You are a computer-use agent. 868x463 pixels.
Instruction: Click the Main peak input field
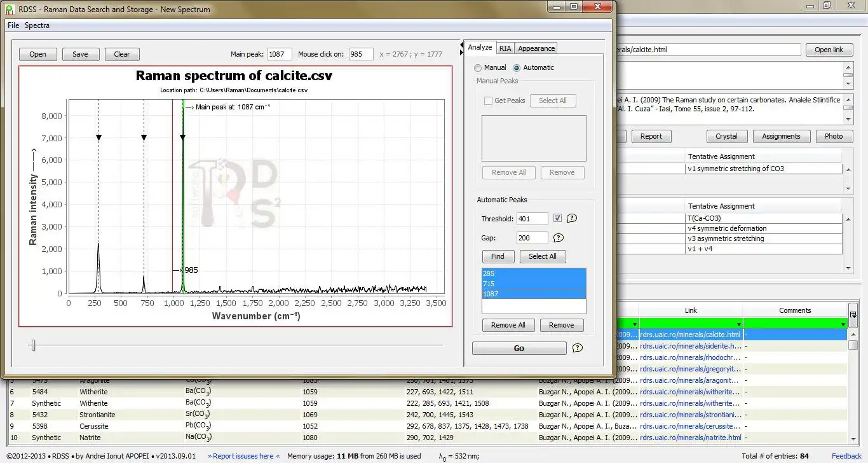tap(280, 54)
